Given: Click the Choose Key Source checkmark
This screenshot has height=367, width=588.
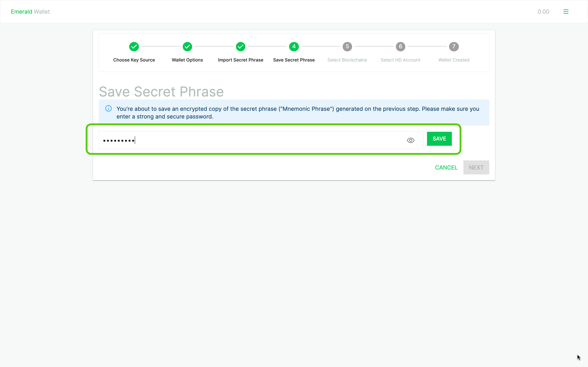Looking at the screenshot, I should tap(134, 47).
